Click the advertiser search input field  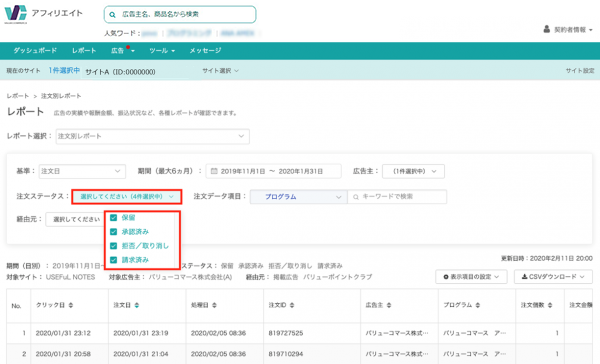180,15
